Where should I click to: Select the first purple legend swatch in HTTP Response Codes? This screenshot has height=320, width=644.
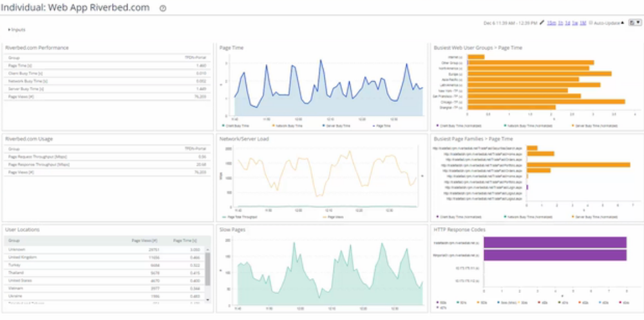[x=437, y=303]
